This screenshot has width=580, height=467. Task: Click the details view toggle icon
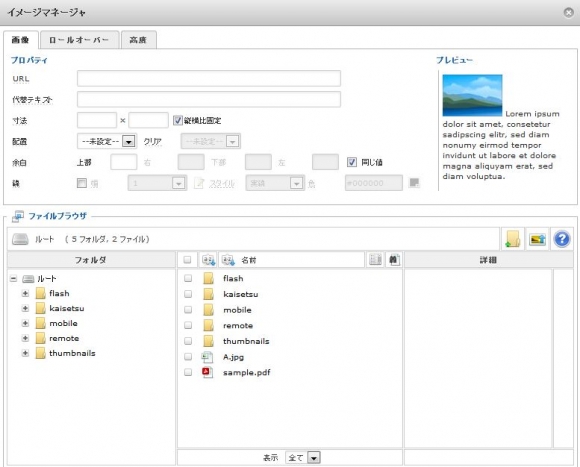[x=375, y=260]
